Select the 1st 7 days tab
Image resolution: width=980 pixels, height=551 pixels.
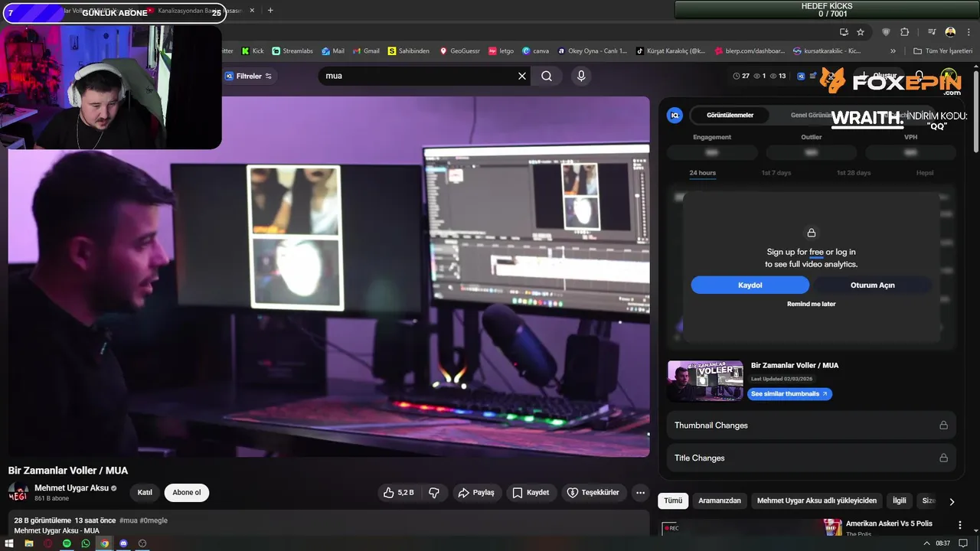776,173
